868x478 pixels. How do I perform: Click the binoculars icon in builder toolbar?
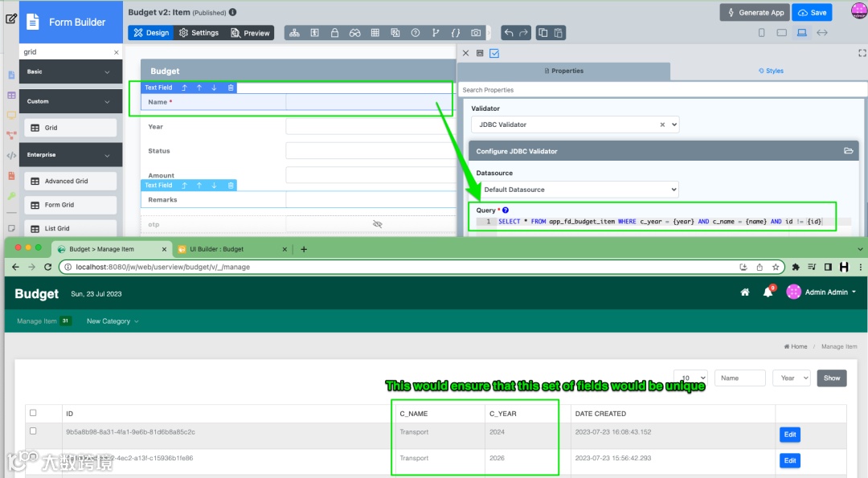(x=355, y=33)
